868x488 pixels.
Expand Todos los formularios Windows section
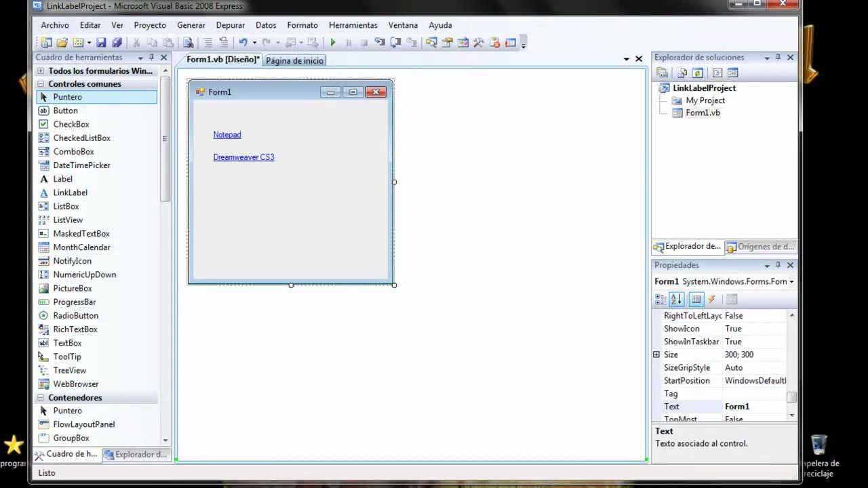41,70
